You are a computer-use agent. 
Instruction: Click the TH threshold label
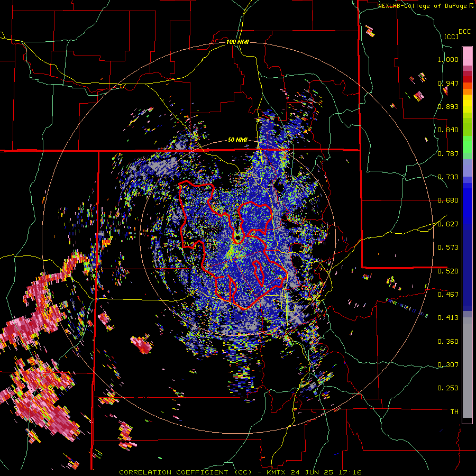point(454,412)
